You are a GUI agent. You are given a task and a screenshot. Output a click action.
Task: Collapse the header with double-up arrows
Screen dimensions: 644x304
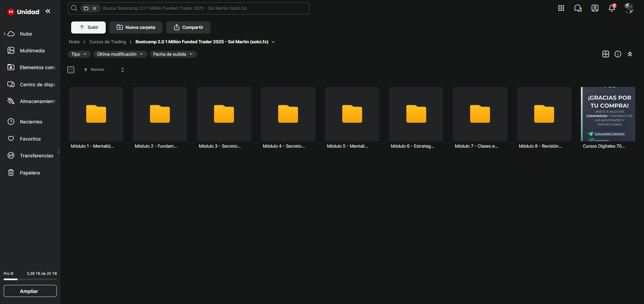click(630, 54)
